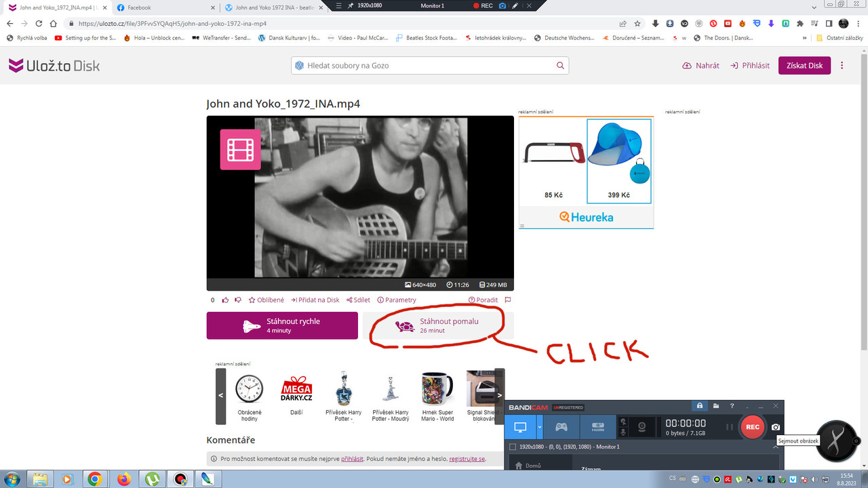This screenshot has width=868, height=488.
Task: Select game recording mode in Bandicam
Action: [561, 427]
